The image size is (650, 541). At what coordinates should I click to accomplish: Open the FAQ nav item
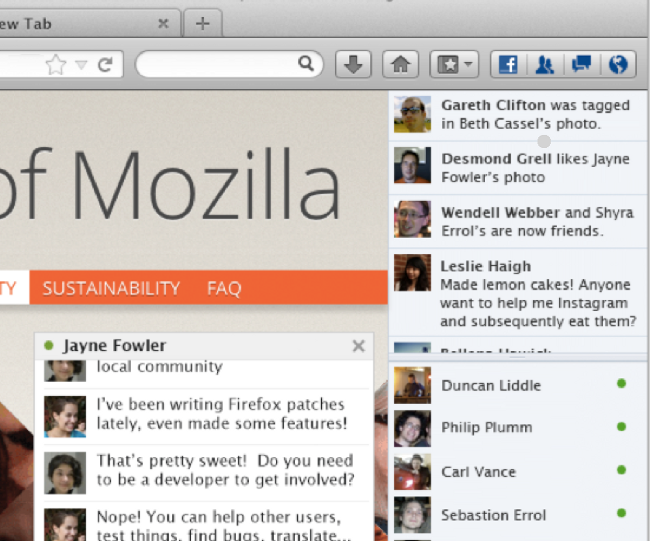tap(224, 288)
